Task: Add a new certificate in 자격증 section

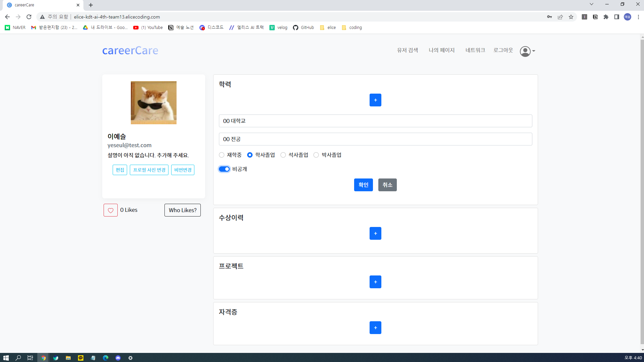Action: (x=375, y=328)
